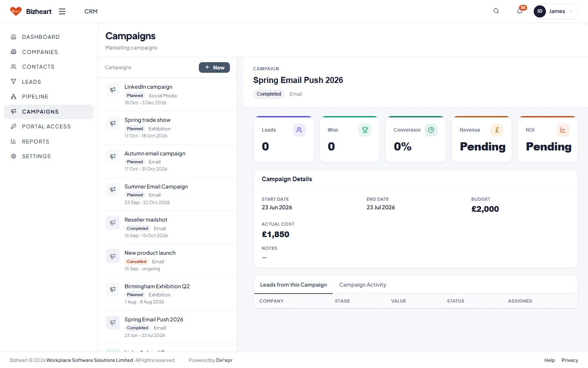Click the Reports chart icon
This screenshot has height=368, width=588.
tap(13, 141)
